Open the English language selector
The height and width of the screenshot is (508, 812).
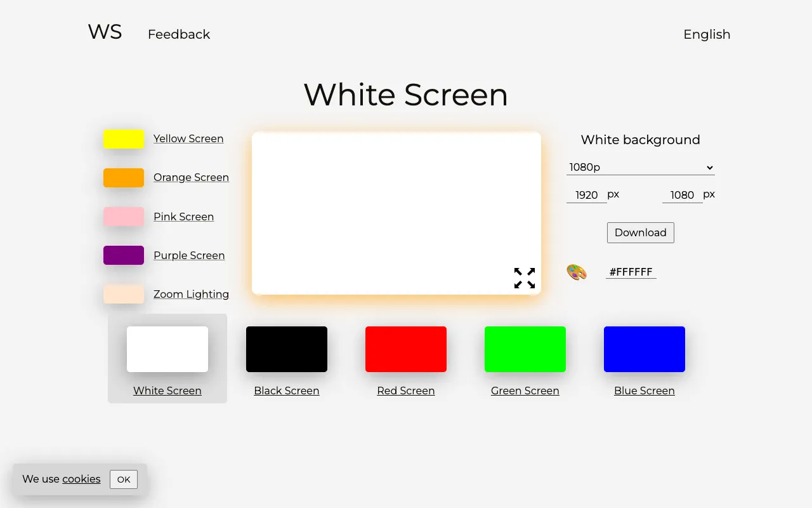[x=707, y=34]
